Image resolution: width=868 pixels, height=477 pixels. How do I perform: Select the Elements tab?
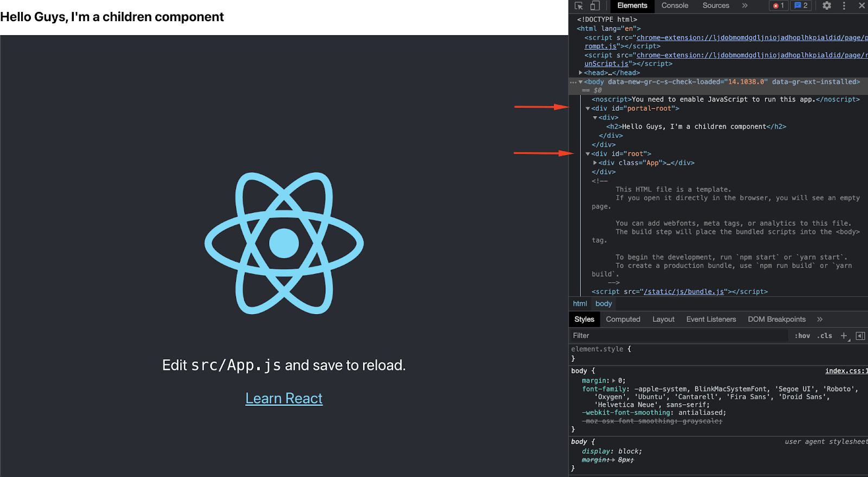[x=632, y=5]
